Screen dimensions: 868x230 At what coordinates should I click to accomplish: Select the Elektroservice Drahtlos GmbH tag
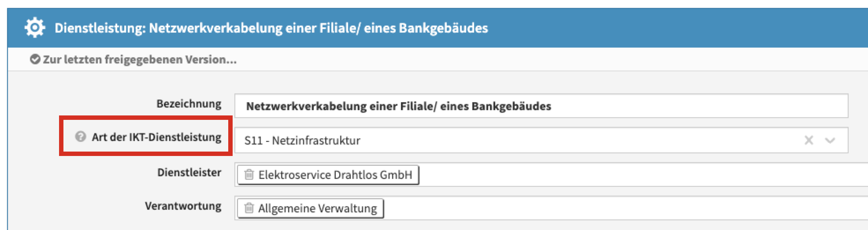tap(335, 175)
